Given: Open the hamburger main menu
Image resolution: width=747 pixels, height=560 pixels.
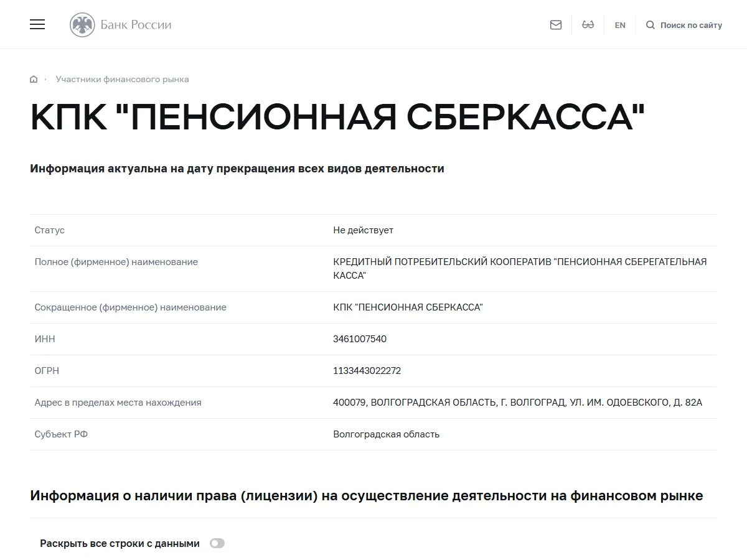Looking at the screenshot, I should click(x=37, y=25).
